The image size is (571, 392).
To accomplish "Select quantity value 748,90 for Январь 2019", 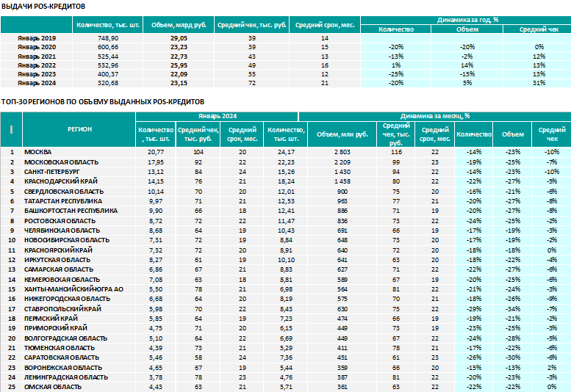I will click(108, 38).
